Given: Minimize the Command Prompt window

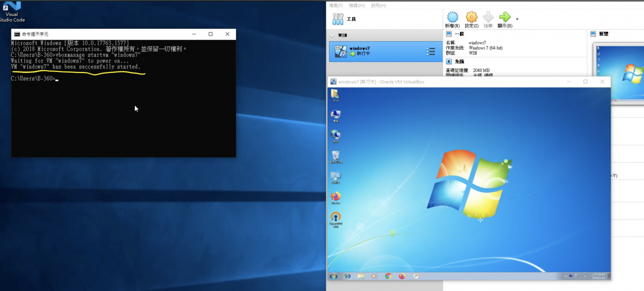Looking at the screenshot, I should click(194, 34).
